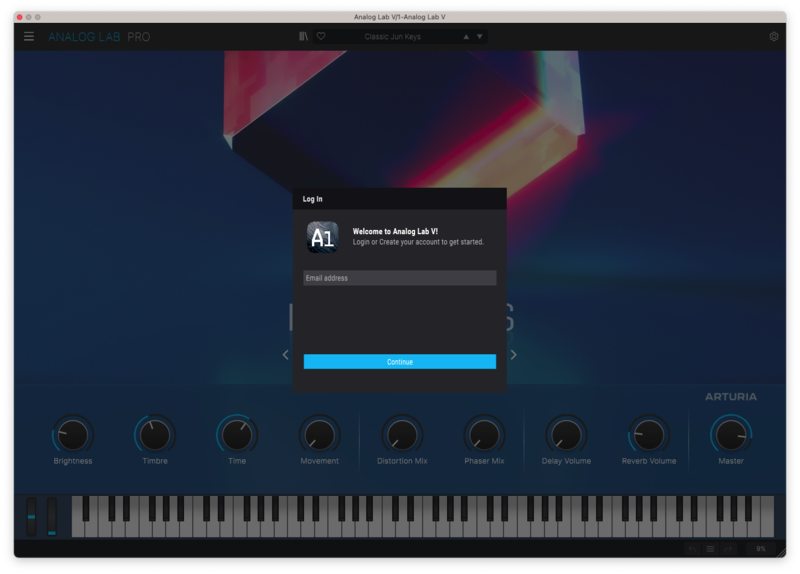
Task: Click the 9% CPU meter
Action: [761, 549]
